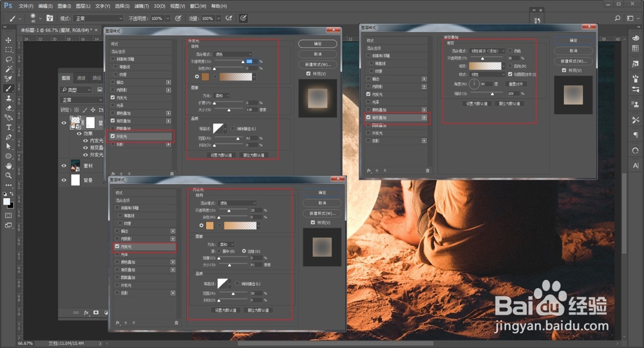This screenshot has height=348, width=644.
Task: Toggle 内发光 checkbox in the bottom inner glow dialog
Action: (x=117, y=246)
